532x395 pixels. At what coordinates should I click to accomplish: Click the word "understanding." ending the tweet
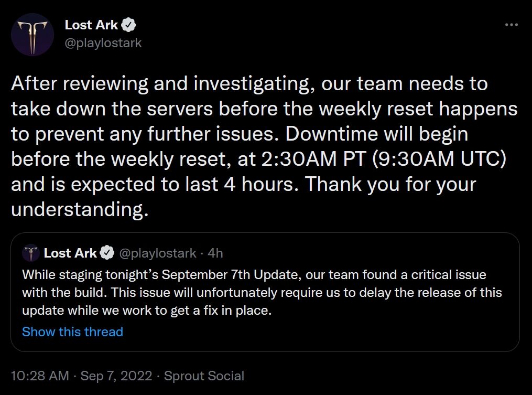77,210
